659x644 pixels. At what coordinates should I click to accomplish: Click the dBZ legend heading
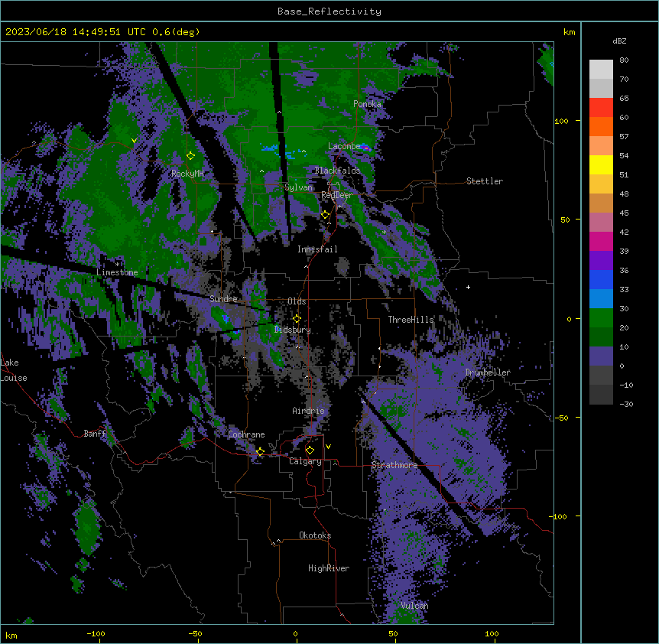(619, 41)
